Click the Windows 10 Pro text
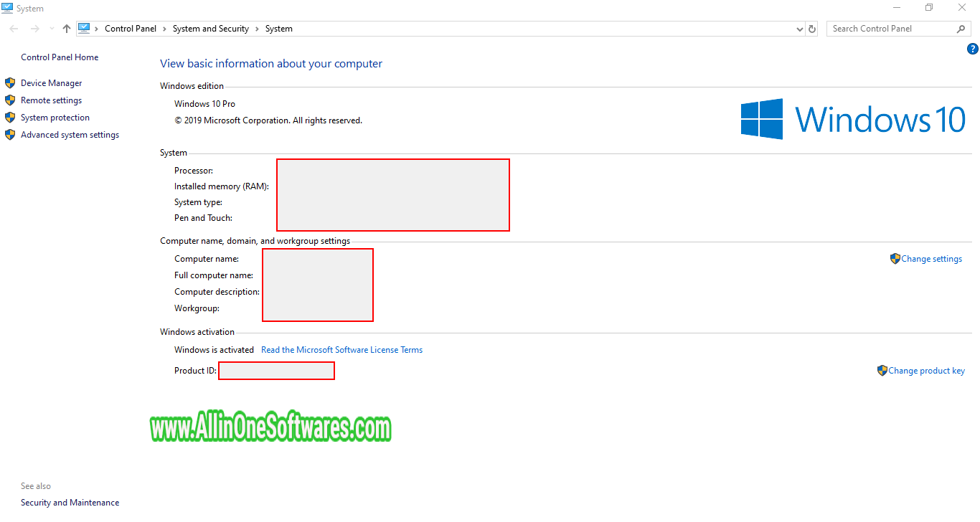This screenshot has height=522, width=980. point(204,104)
